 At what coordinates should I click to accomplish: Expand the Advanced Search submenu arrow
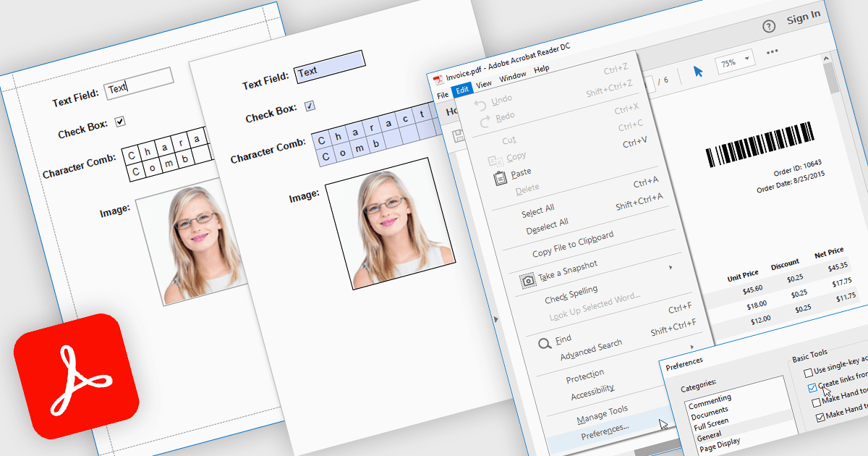coord(692,347)
